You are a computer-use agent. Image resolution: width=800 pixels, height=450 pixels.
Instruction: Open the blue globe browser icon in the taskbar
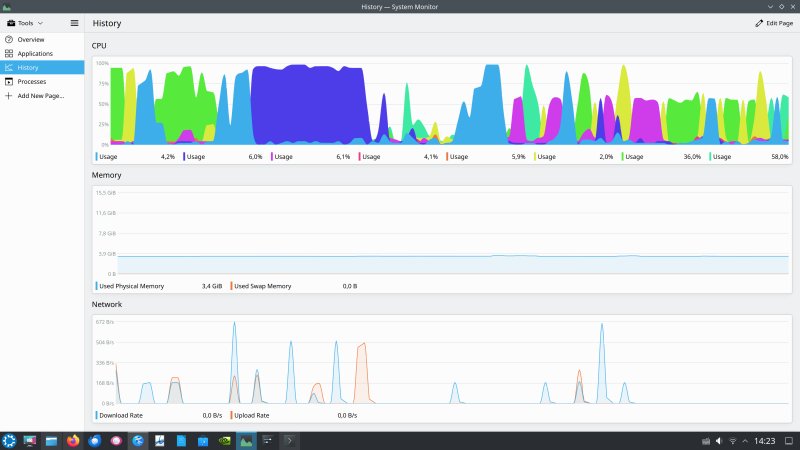click(x=138, y=441)
